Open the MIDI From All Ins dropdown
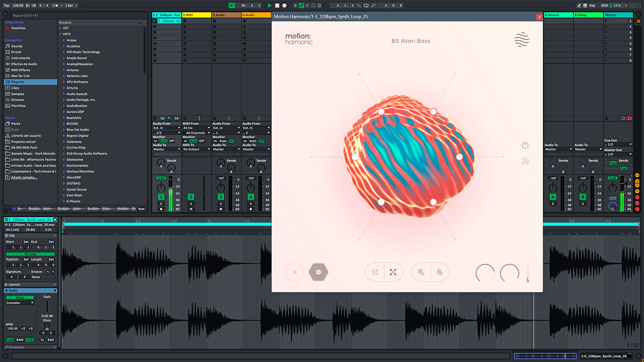This screenshot has height=362, width=644. [196, 128]
